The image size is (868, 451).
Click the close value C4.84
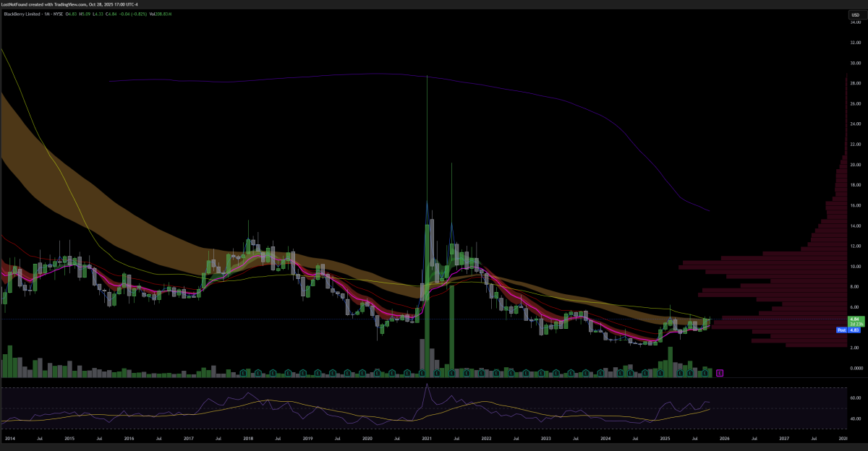pyautogui.click(x=111, y=14)
